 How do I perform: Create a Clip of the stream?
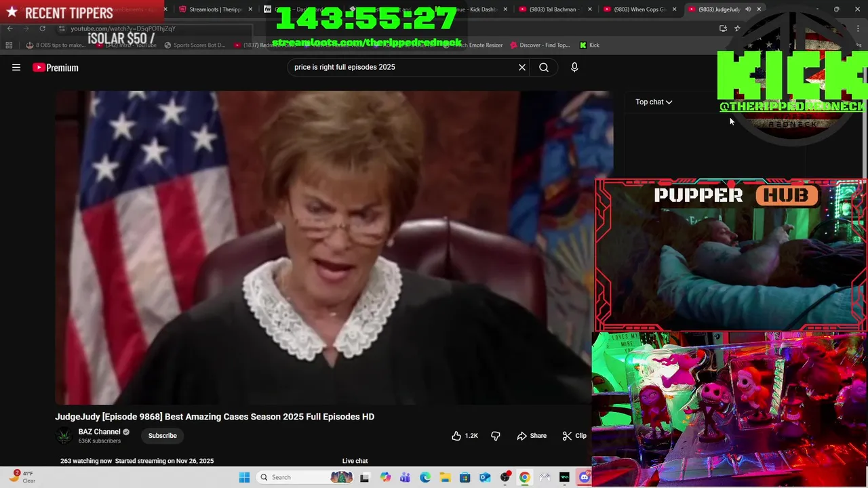(x=574, y=436)
